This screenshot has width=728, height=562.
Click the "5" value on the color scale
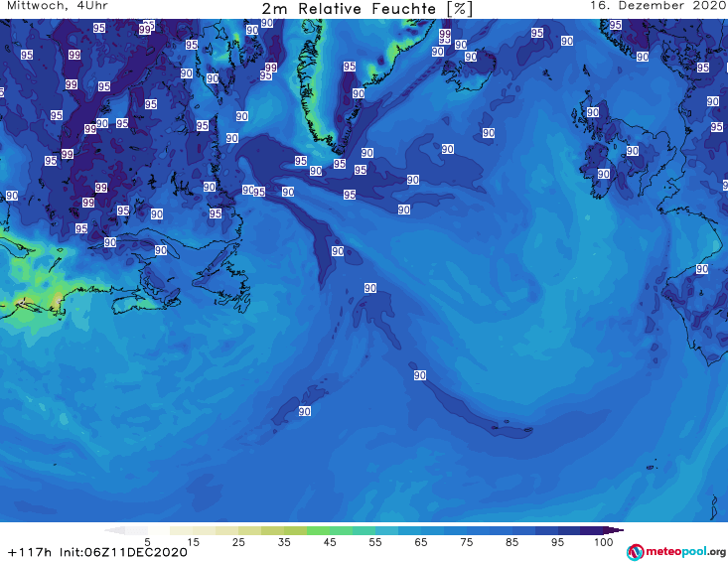tap(148, 542)
